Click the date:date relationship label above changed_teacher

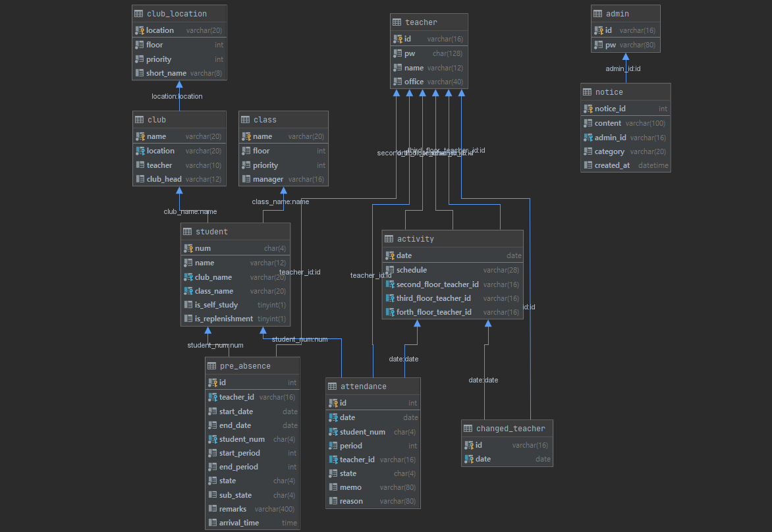pyautogui.click(x=483, y=380)
